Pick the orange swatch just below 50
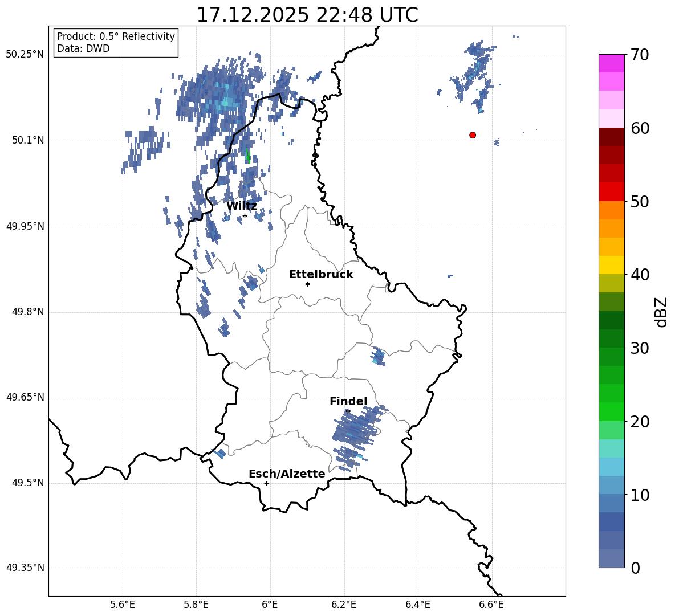This screenshot has width=675, height=616. [612, 210]
